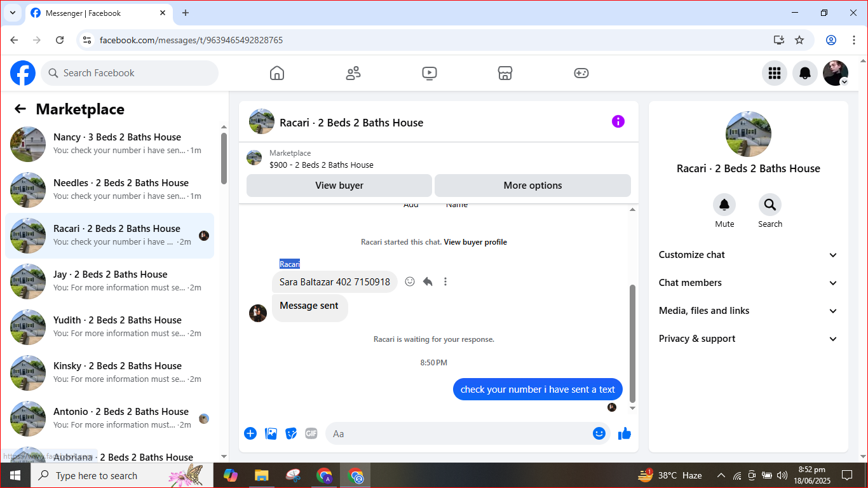Mute the Racari conversation
The width and height of the screenshot is (868, 488).
coord(724,205)
